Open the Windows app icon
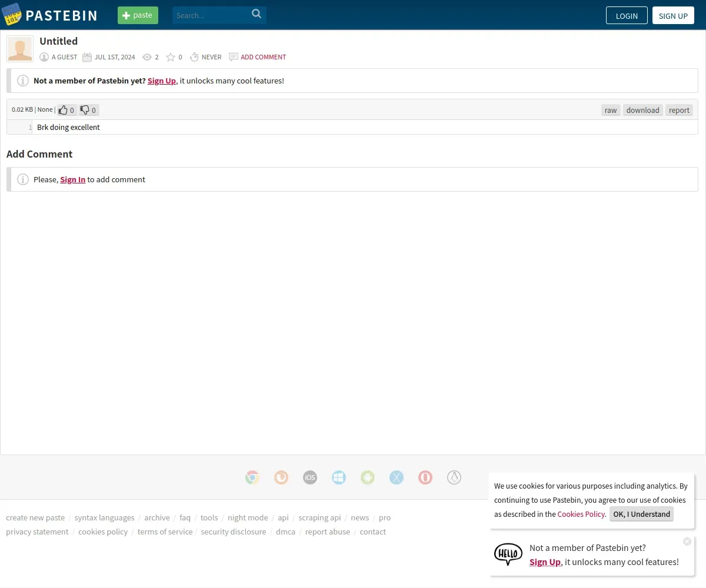Viewport: 706px width, 588px height. 339,477
